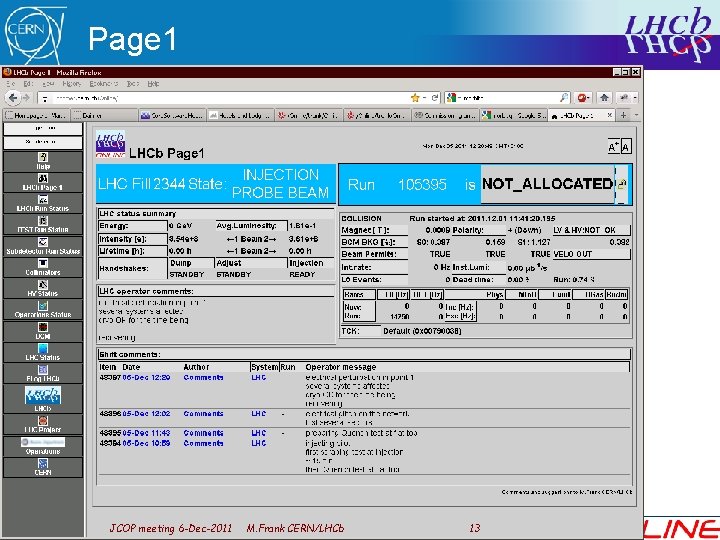Click the Injection handshake READY value
720x540 pixels.
point(302,274)
